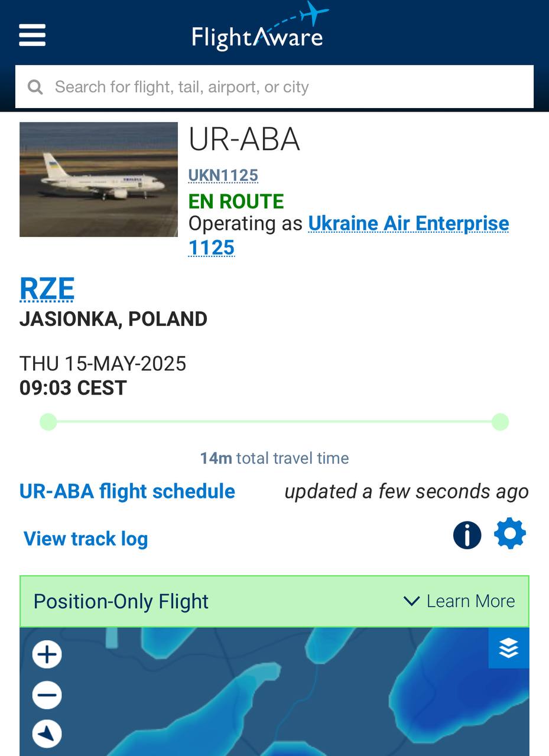Open the RZE airport link
Image resolution: width=549 pixels, height=756 pixels.
click(47, 289)
